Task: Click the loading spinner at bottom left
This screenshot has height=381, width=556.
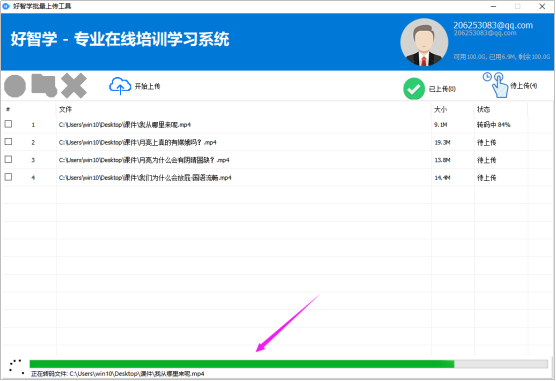Action: click(x=16, y=366)
